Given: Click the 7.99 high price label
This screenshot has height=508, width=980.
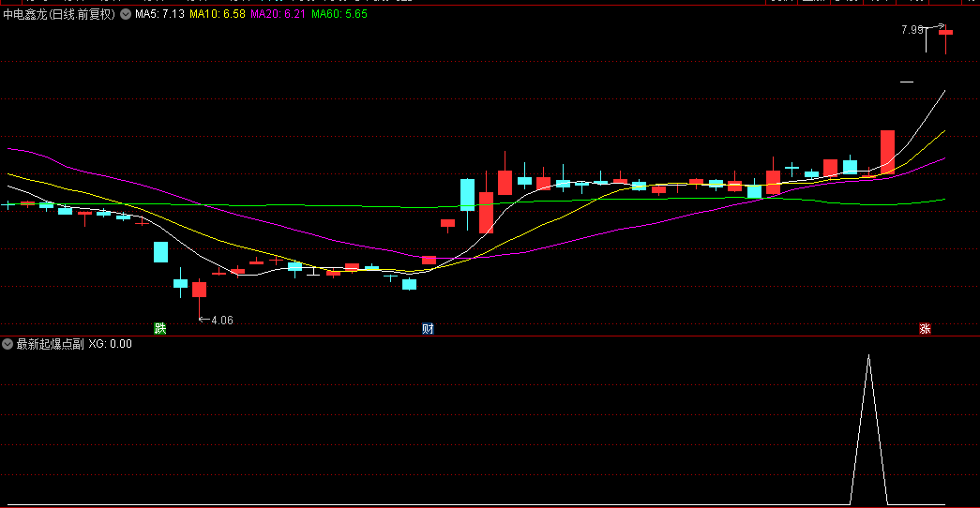Looking at the screenshot, I should 912,29.
